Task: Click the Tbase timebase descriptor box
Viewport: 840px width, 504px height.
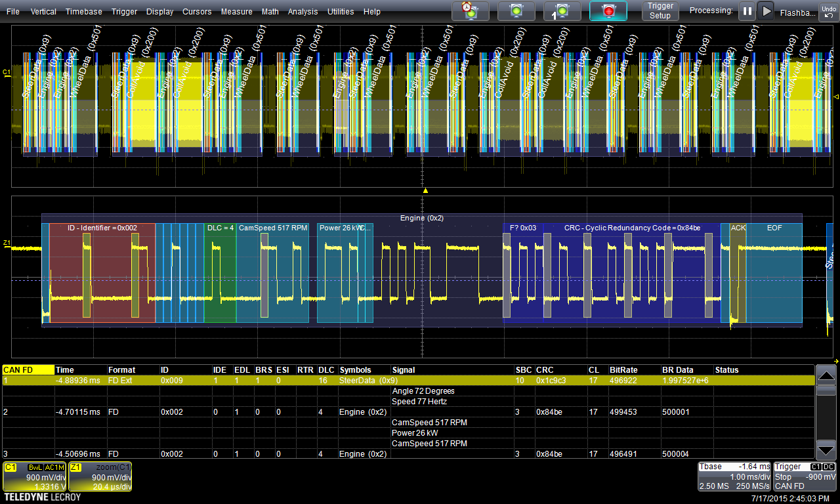Action: (x=734, y=476)
